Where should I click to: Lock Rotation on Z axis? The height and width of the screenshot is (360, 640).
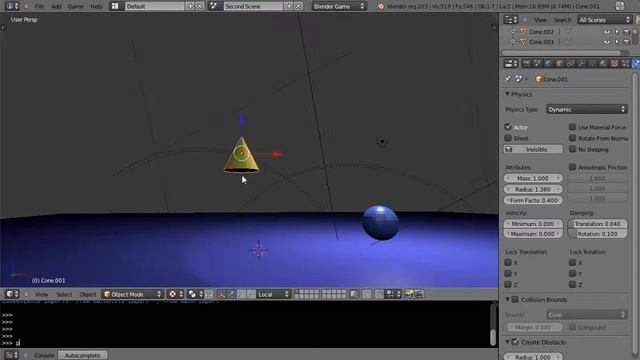[x=573, y=284]
